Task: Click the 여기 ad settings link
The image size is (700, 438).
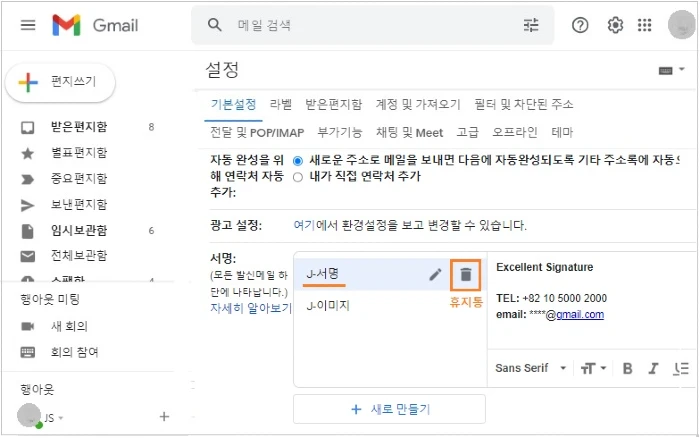Action: (304, 225)
